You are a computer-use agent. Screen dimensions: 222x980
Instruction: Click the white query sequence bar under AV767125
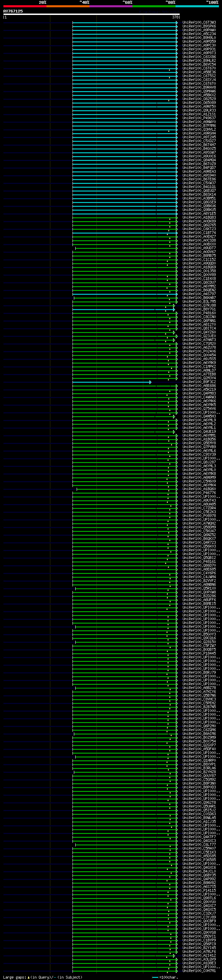point(92,14)
